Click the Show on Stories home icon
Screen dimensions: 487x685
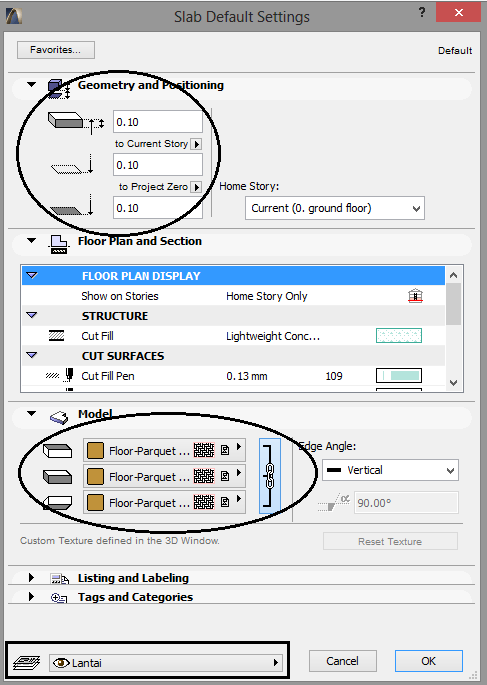click(x=415, y=296)
